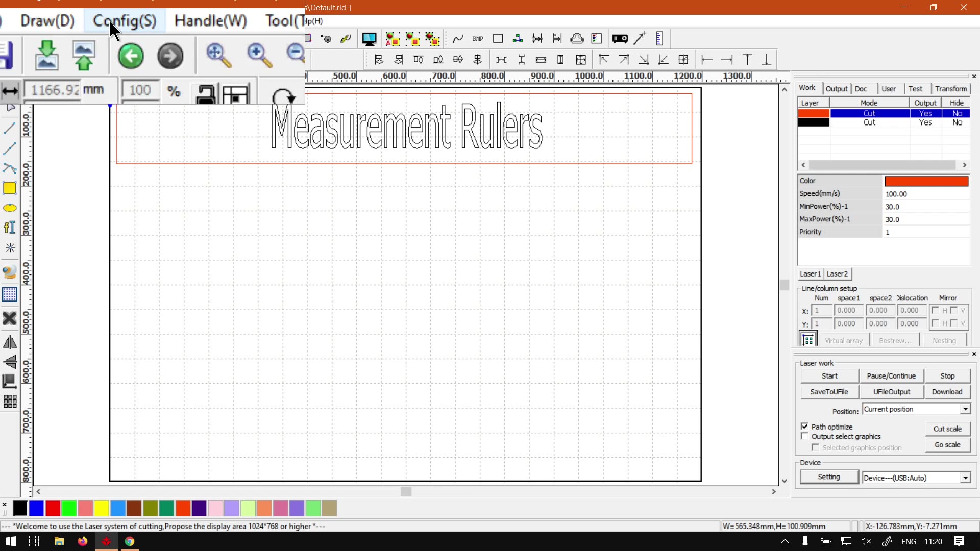
Task: Click the Download button
Action: click(x=947, y=392)
